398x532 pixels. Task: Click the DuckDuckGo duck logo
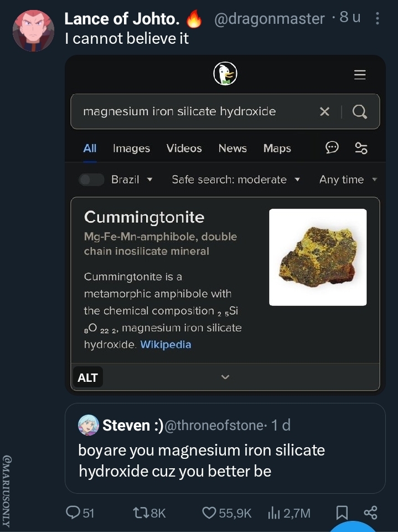point(225,74)
